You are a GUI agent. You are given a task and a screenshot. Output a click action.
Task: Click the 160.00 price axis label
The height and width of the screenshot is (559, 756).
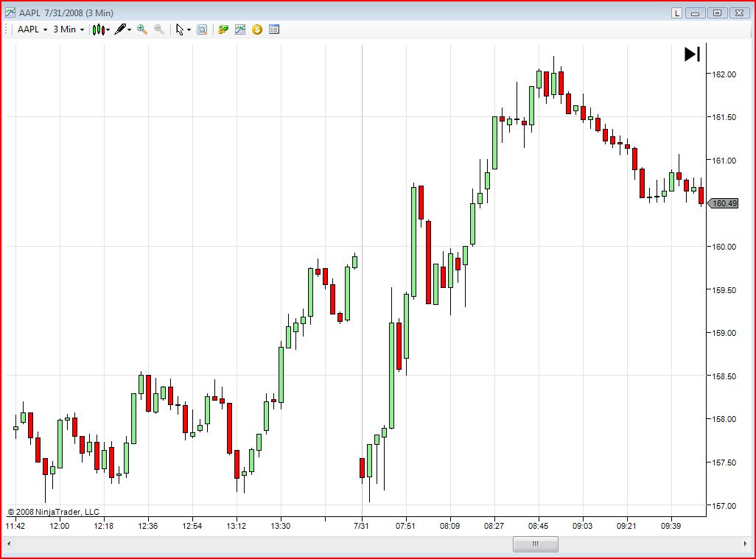[724, 247]
